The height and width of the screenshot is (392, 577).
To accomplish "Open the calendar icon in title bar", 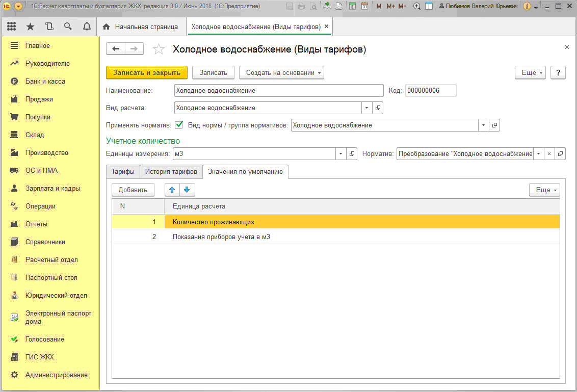I will 364,6.
